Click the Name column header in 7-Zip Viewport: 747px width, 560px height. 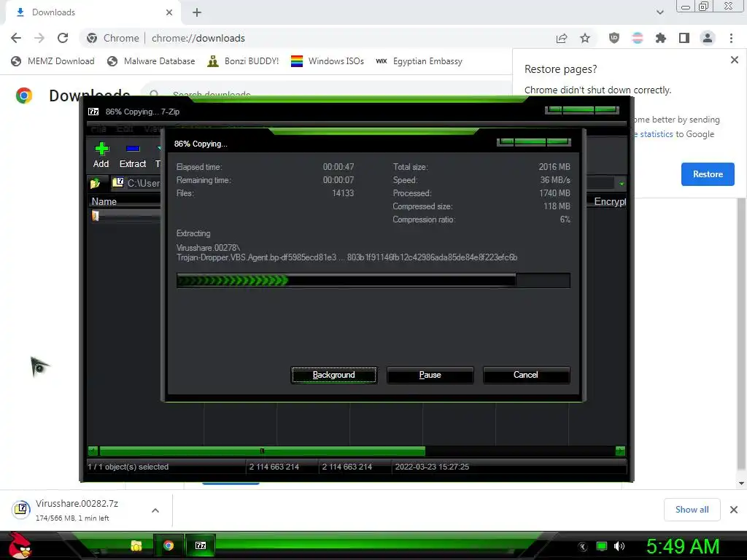[104, 201]
